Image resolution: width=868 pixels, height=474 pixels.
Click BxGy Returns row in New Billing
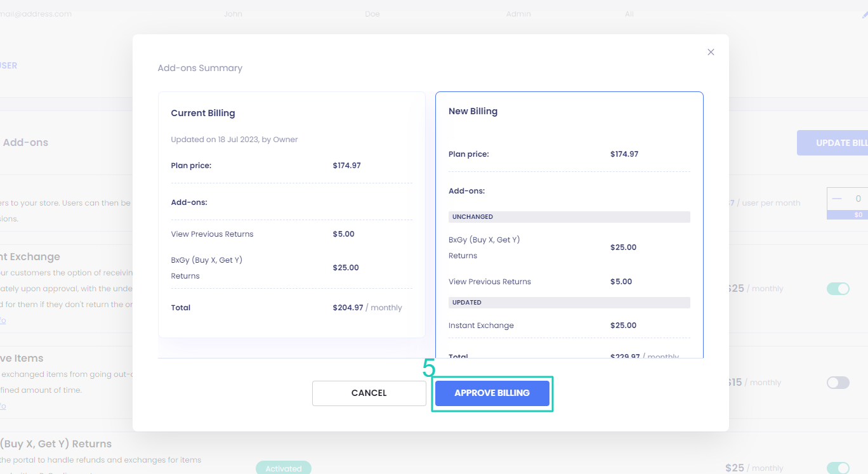(x=569, y=247)
